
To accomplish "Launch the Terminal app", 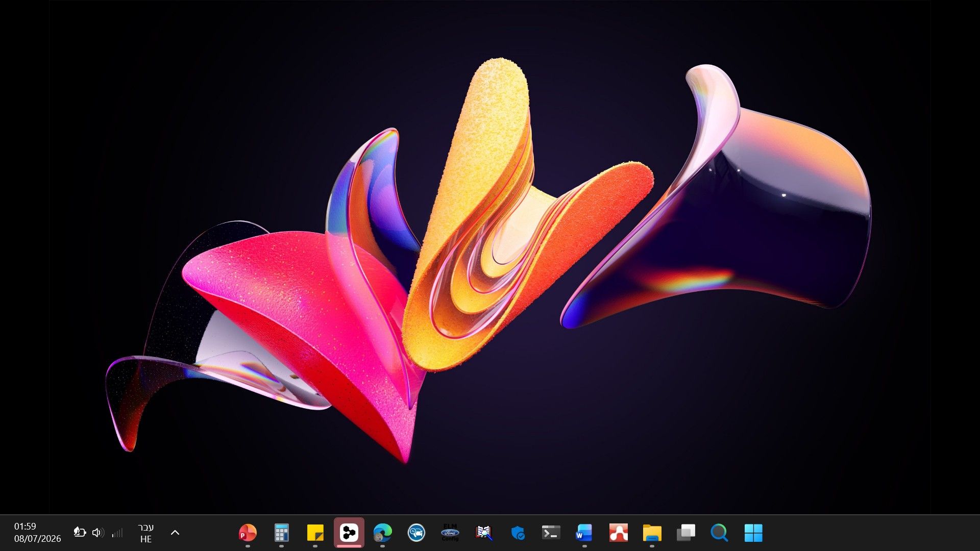I will 551,533.
